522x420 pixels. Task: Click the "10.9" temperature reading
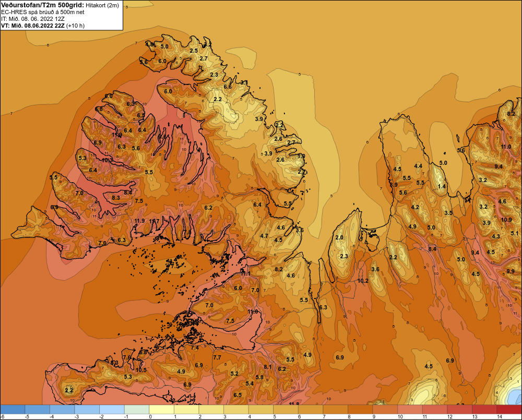[506, 220]
